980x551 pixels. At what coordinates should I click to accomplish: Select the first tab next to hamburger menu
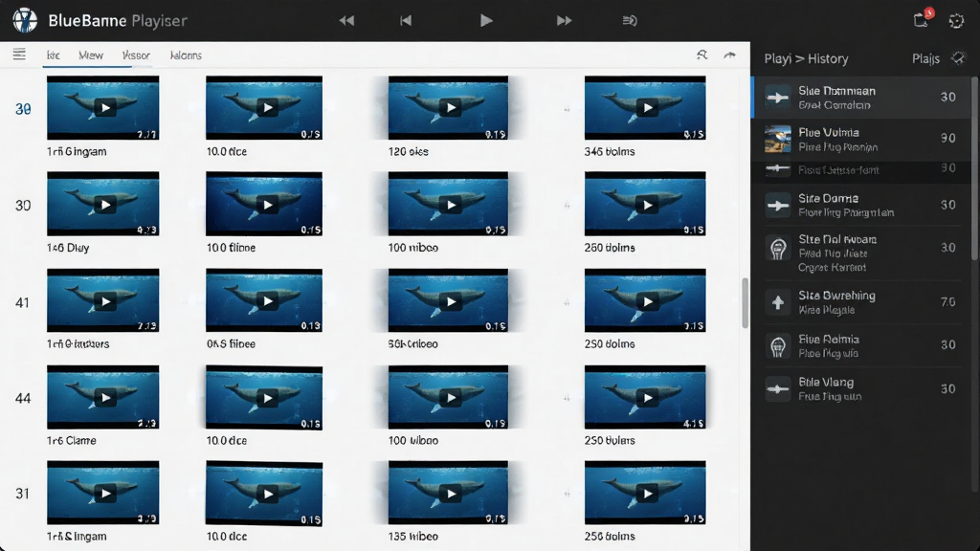pyautogui.click(x=54, y=55)
